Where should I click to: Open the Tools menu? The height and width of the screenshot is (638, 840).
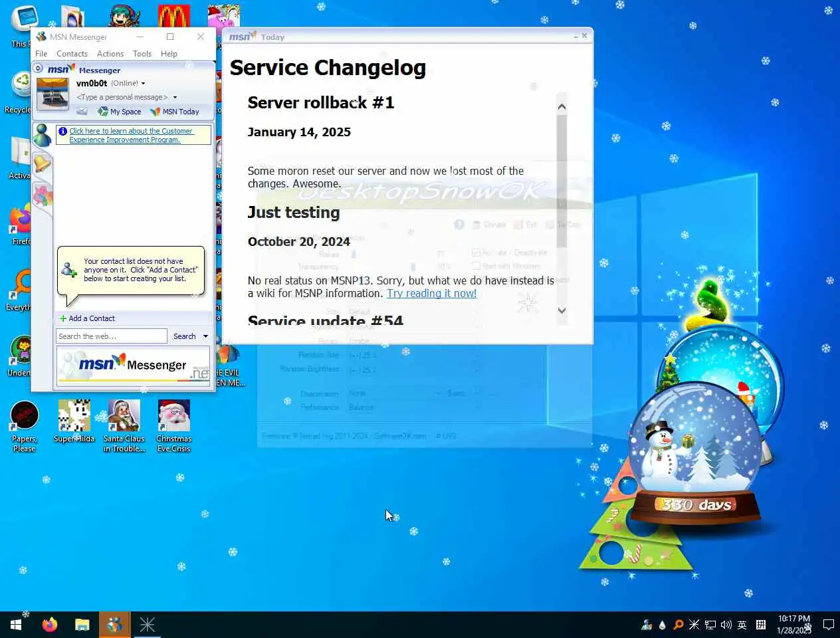142,54
